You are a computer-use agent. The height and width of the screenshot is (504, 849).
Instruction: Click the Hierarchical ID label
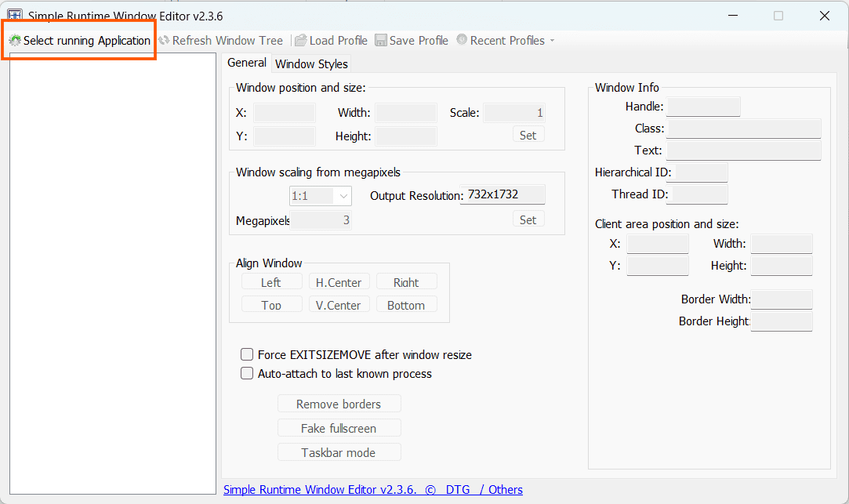point(633,172)
